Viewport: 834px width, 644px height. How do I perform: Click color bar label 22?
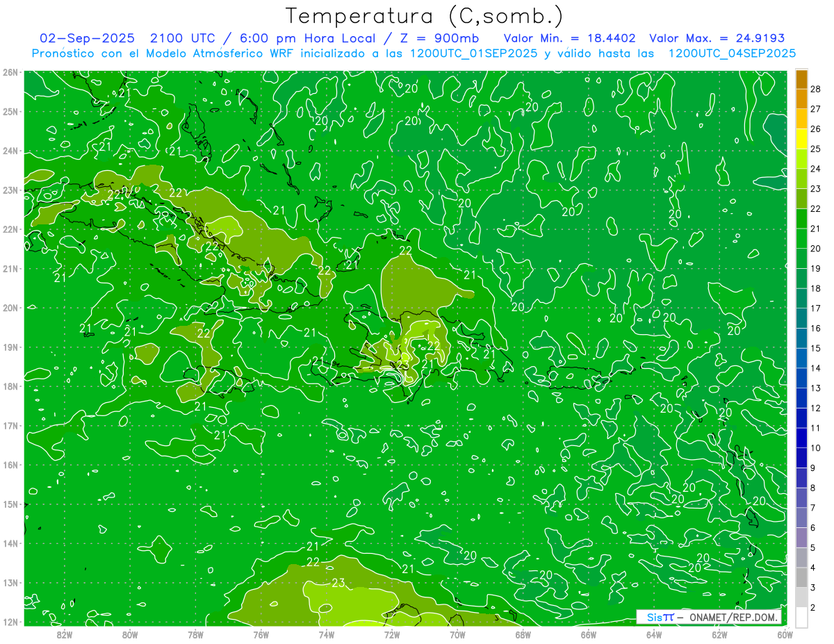coord(815,208)
